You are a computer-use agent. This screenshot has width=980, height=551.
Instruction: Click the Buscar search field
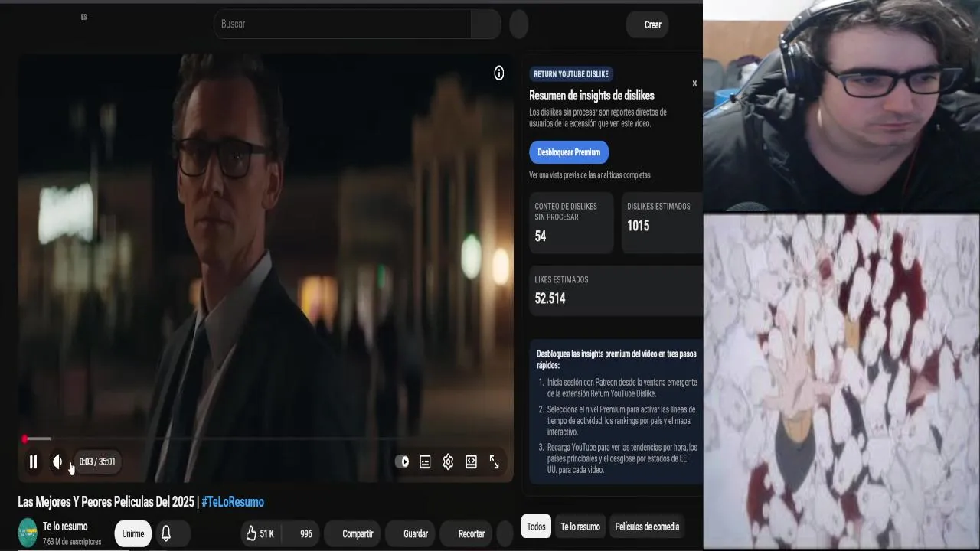click(x=342, y=24)
